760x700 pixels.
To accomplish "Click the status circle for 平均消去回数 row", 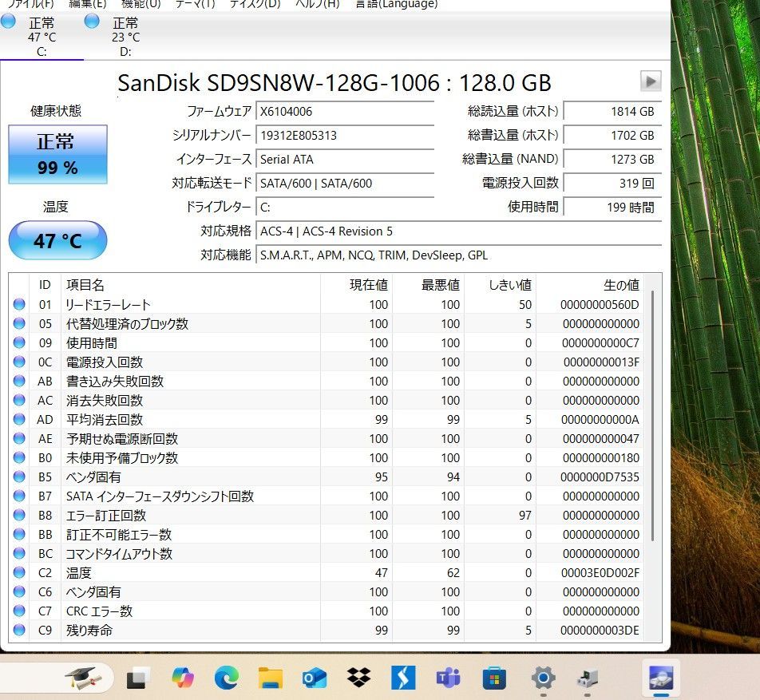I will [19, 419].
